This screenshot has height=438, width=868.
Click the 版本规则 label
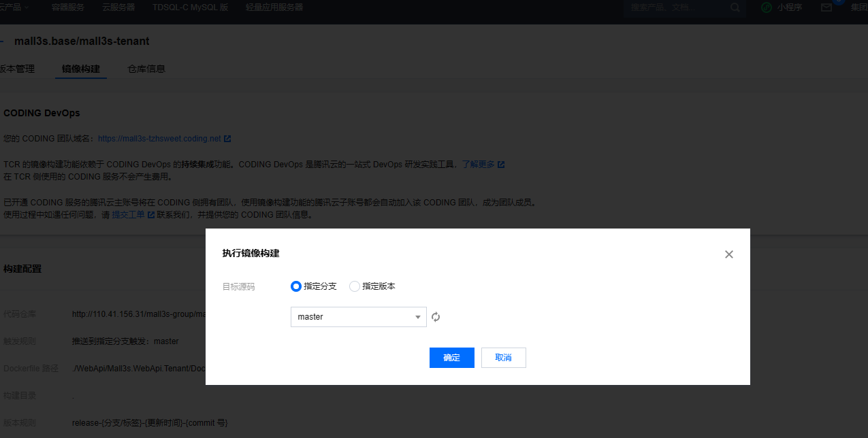point(20,423)
